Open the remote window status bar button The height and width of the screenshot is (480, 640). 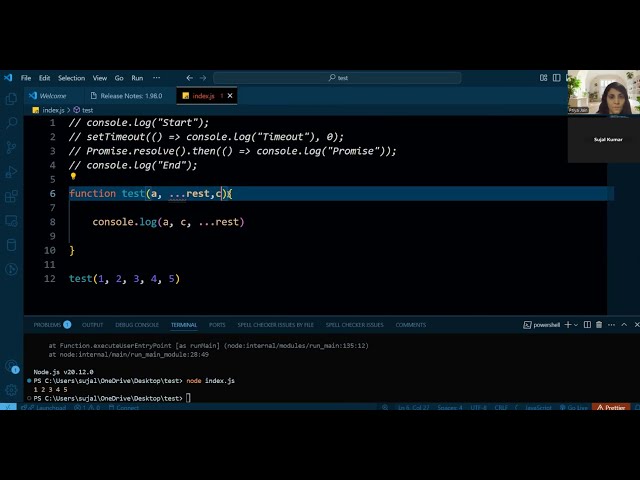click(8, 407)
